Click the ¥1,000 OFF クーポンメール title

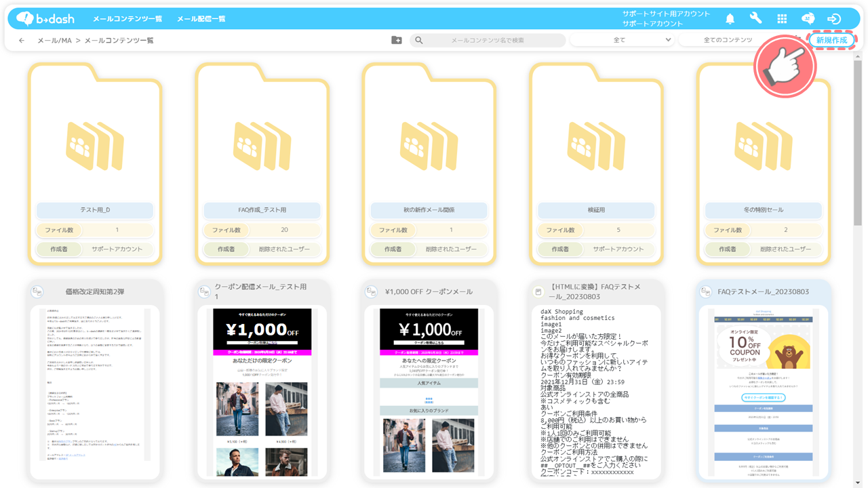429,292
